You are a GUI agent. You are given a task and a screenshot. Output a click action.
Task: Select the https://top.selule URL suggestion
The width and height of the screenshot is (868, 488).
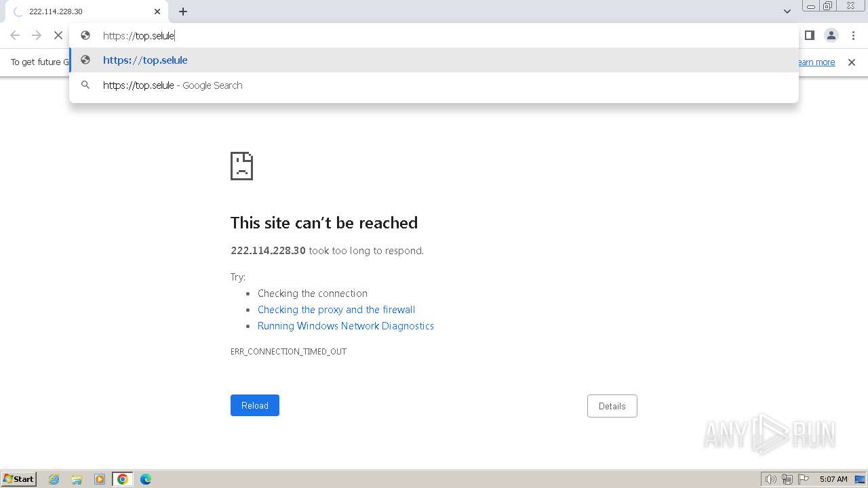click(145, 60)
